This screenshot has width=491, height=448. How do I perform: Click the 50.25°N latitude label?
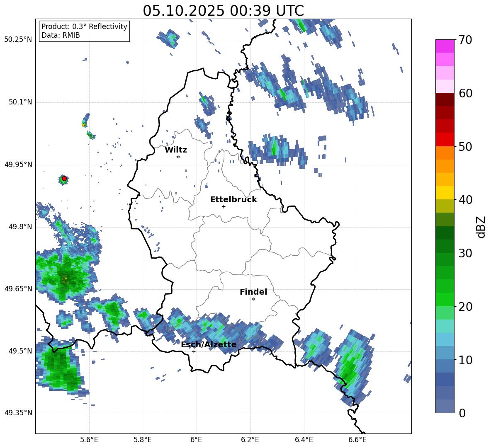click(18, 40)
